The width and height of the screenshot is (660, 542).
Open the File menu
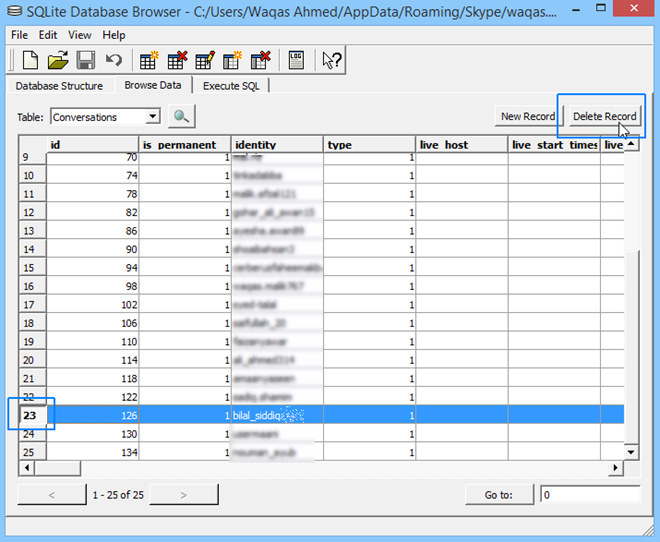tap(19, 35)
